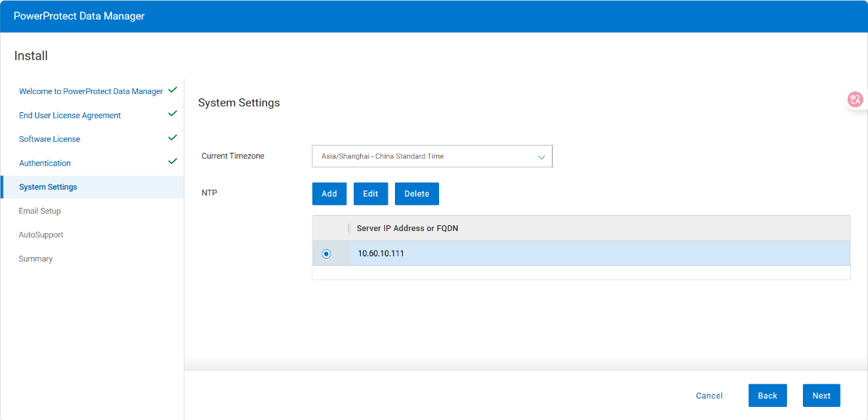Viewport: 868px width, 420px height.
Task: Click the 10.60.10.111 server address cell
Action: tap(599, 253)
